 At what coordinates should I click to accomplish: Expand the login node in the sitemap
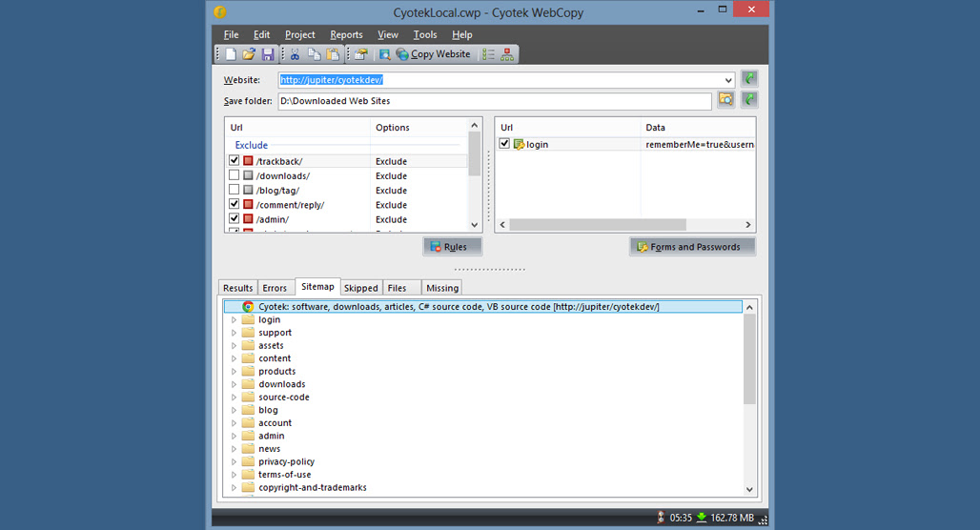(x=234, y=319)
